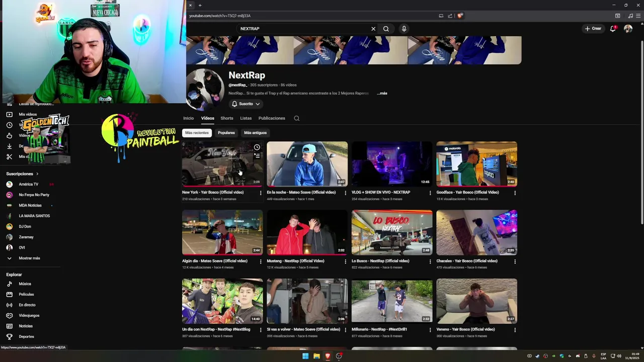Open the options menu for En la noche video

[345, 193]
